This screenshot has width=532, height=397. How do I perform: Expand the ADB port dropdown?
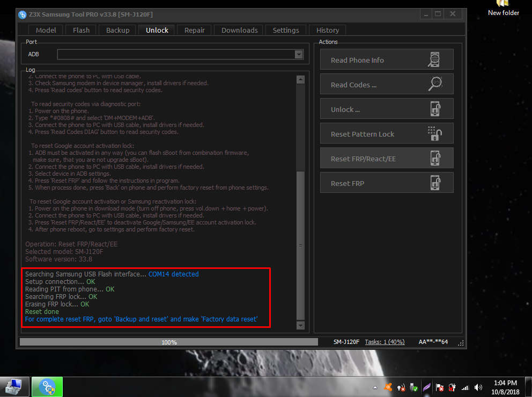299,54
